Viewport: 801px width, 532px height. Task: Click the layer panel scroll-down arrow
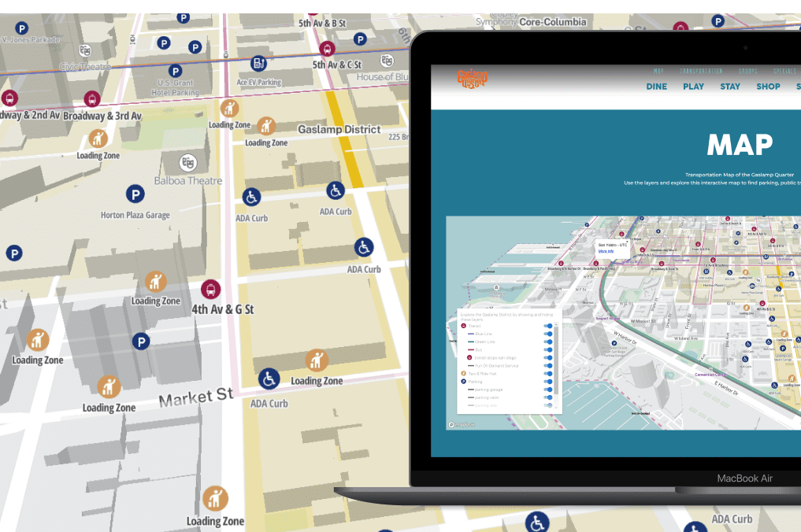[556, 408]
